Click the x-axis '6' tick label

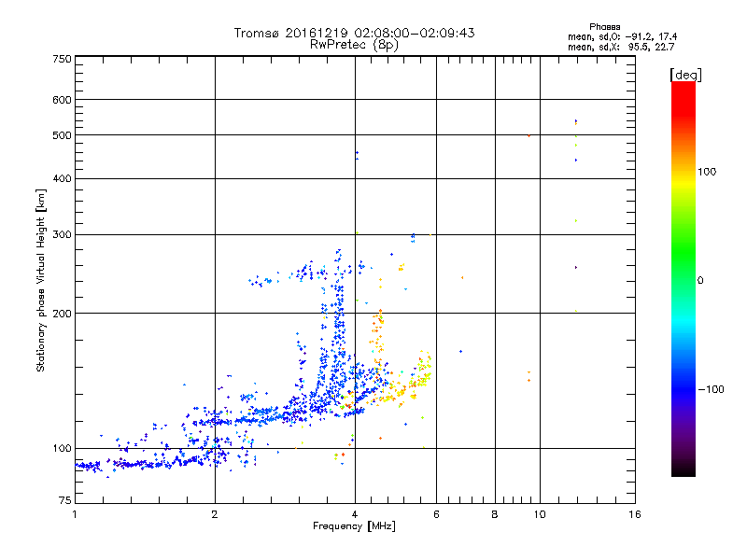pos(436,514)
